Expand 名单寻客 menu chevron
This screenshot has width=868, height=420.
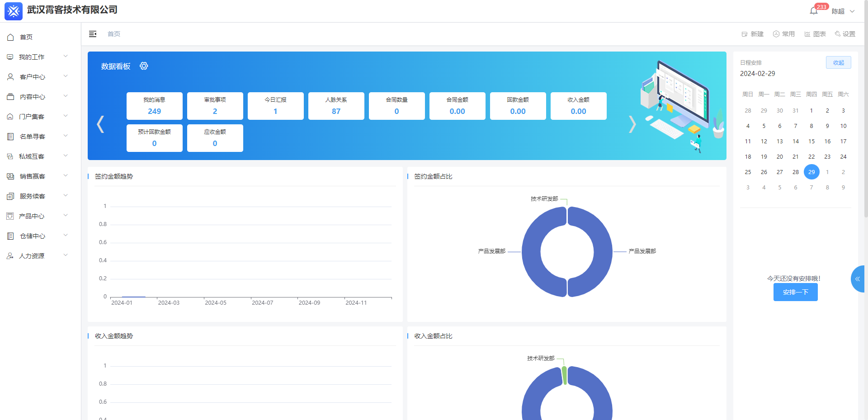66,136
